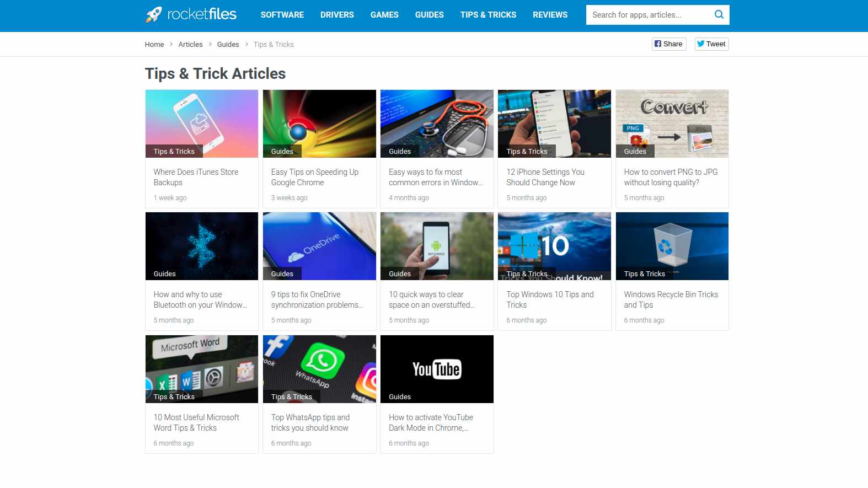The width and height of the screenshot is (868, 488).
Task: Click the Twitter Tweet button
Action: pyautogui.click(x=711, y=44)
